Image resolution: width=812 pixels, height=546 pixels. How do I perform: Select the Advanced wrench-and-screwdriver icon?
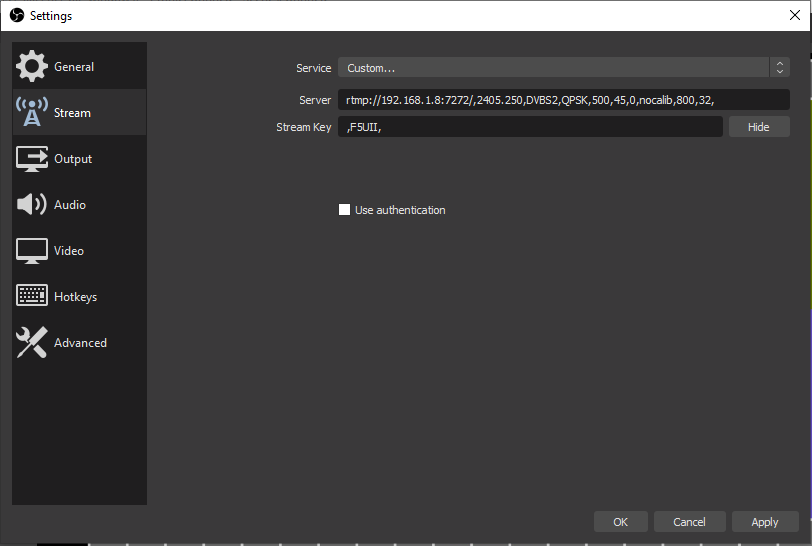tap(32, 343)
